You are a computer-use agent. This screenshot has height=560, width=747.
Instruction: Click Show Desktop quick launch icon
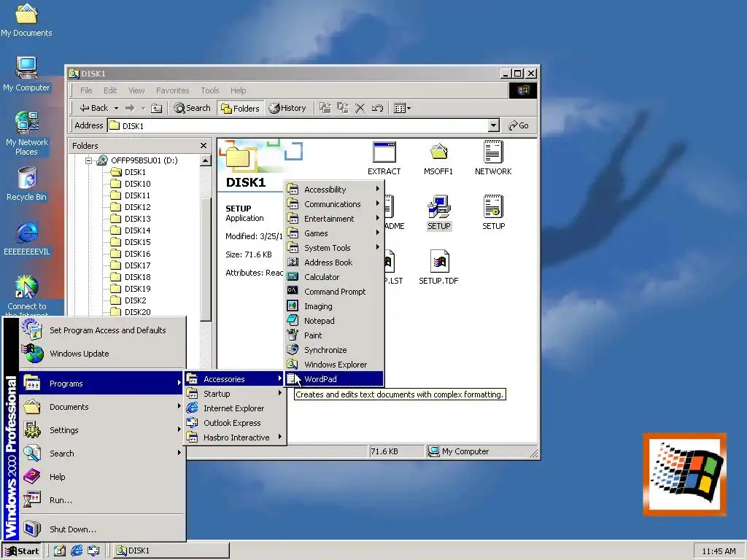coord(60,551)
